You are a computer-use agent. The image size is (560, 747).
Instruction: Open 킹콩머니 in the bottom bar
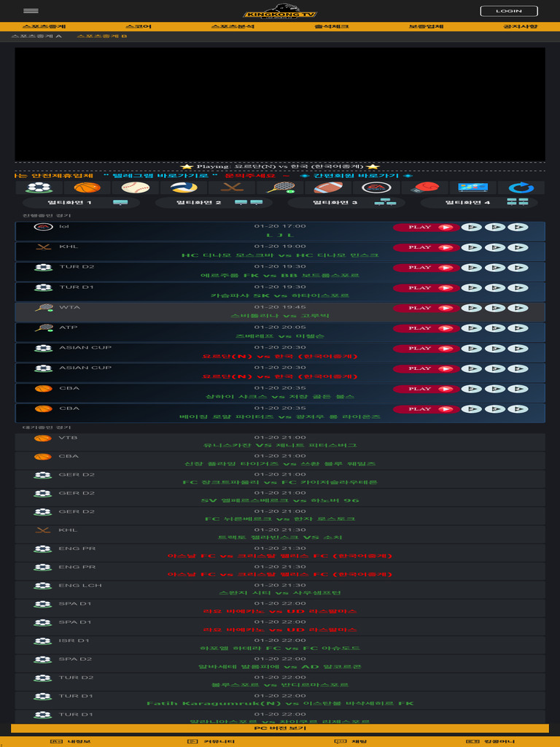click(491, 742)
